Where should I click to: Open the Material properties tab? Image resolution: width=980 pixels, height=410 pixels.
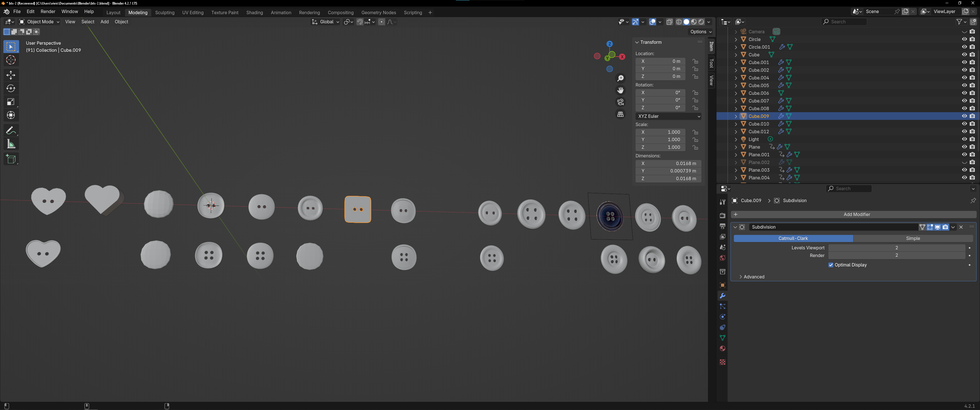coord(722,348)
